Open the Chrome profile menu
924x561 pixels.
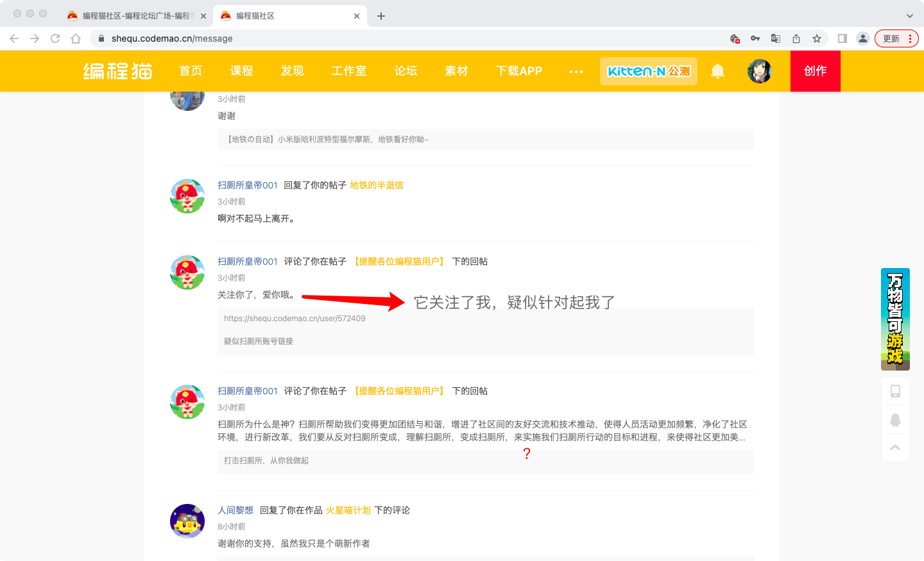click(x=863, y=38)
